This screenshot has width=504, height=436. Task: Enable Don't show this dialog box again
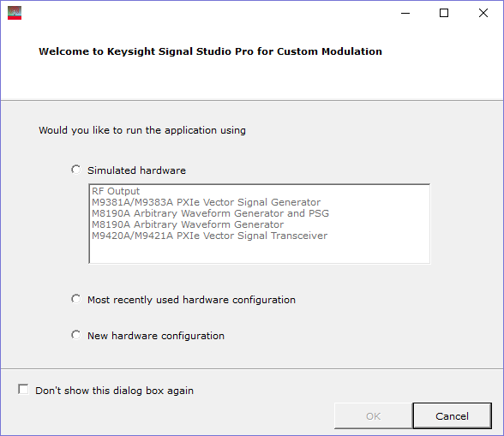coord(23,390)
